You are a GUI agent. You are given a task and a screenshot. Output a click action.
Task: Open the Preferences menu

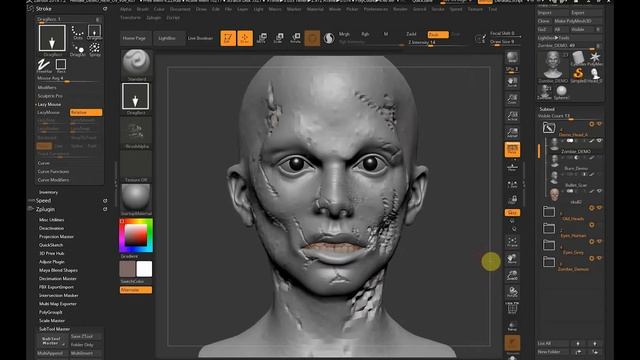(376, 9)
